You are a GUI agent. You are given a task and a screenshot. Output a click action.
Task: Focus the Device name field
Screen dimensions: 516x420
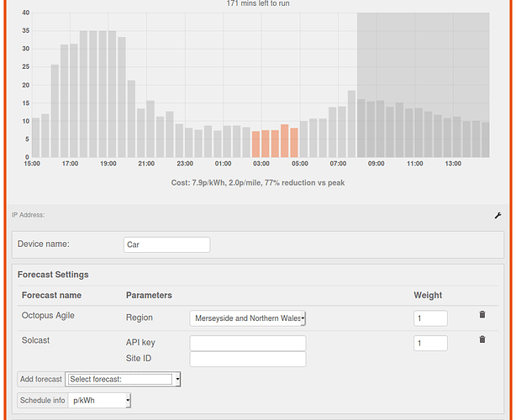(x=167, y=244)
